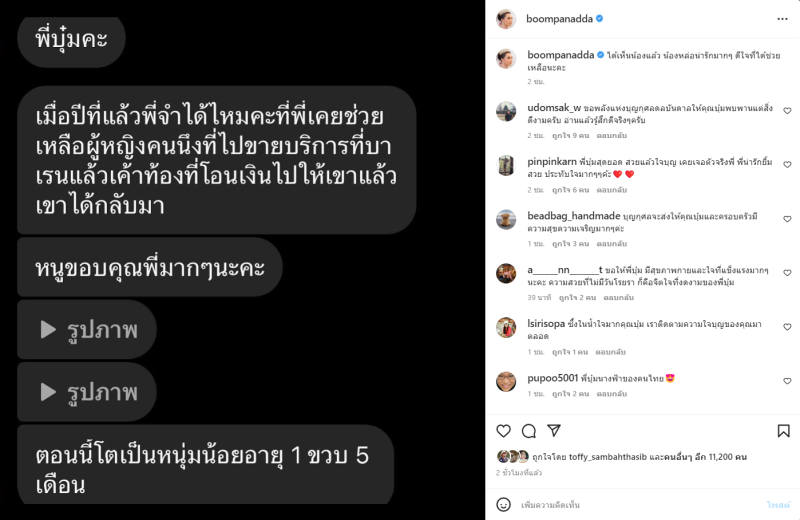The width and height of the screenshot is (800, 520).
Task: Reply to lsirisopa's comment
Action: [610, 352]
